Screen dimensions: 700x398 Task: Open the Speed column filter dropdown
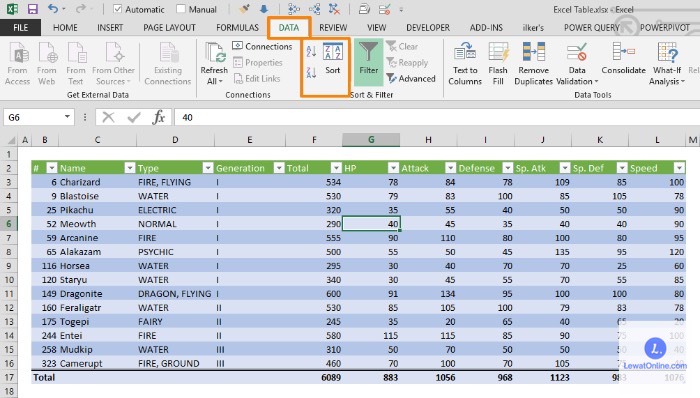click(679, 168)
